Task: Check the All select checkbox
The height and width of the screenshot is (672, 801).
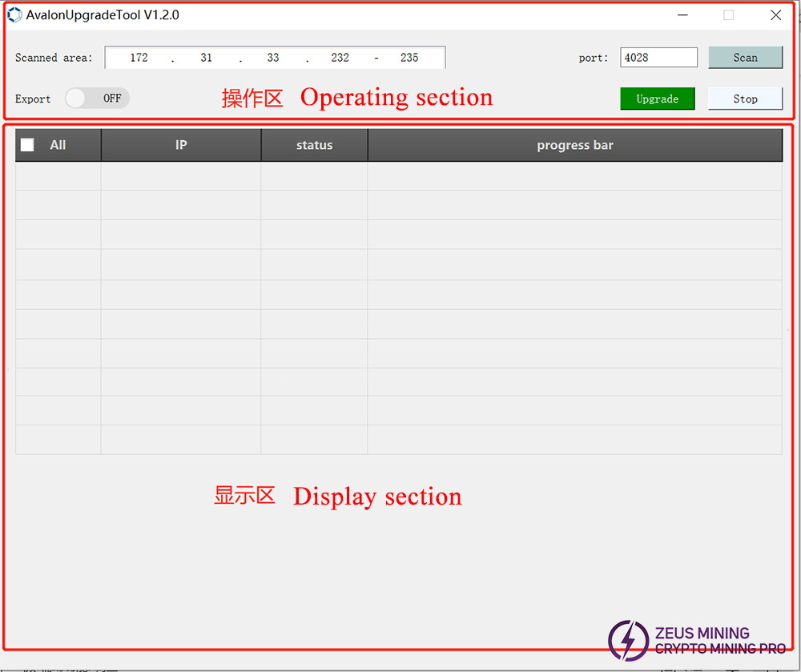Action: coord(28,145)
